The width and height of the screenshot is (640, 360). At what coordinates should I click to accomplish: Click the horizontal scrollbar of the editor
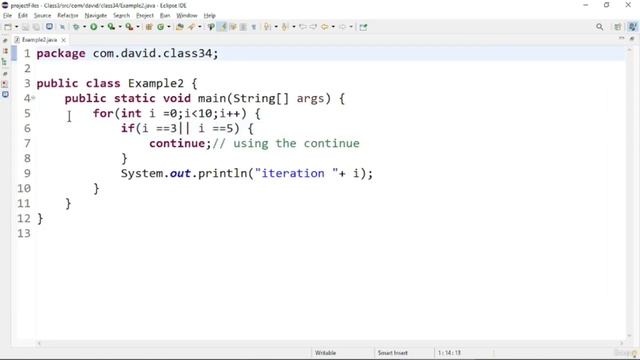[330, 344]
